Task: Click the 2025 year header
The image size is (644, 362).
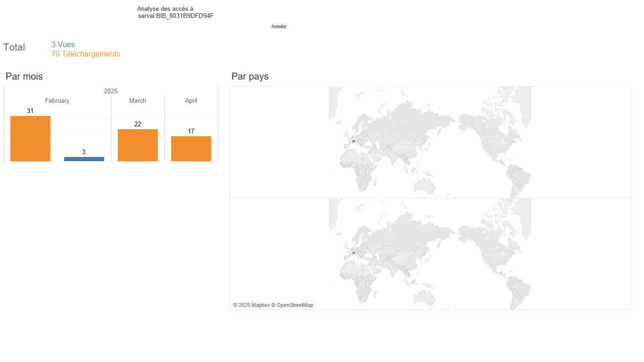Action: [x=111, y=91]
